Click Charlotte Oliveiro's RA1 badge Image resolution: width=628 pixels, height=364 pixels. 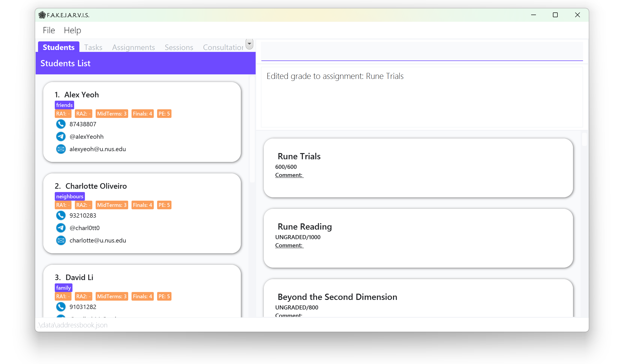(63, 205)
